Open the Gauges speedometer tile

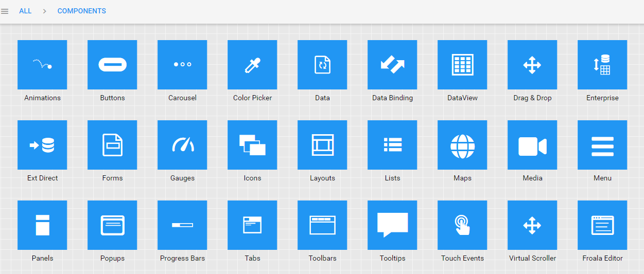[182, 145]
